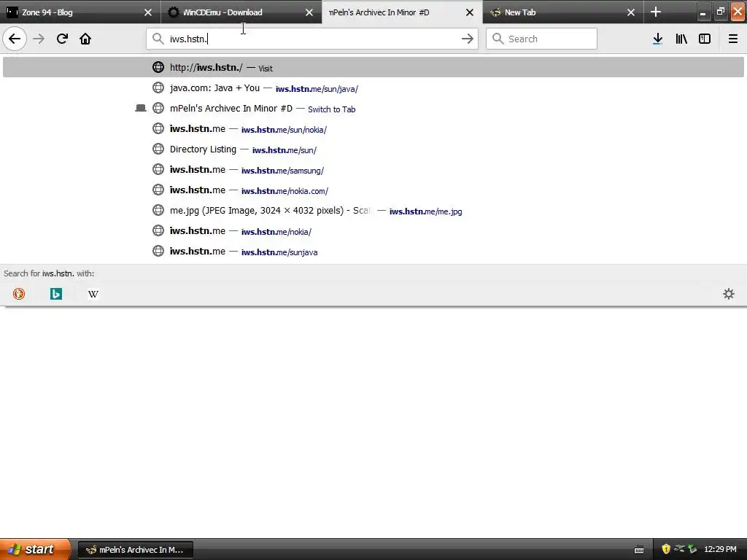Search with Wikipedia engine icon
This screenshot has width=747, height=560.
(93, 294)
